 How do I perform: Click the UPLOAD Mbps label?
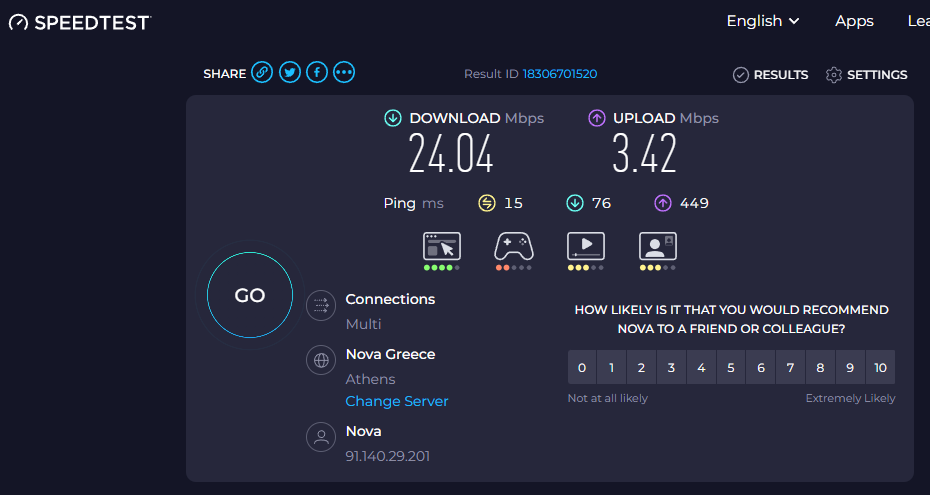pos(665,118)
